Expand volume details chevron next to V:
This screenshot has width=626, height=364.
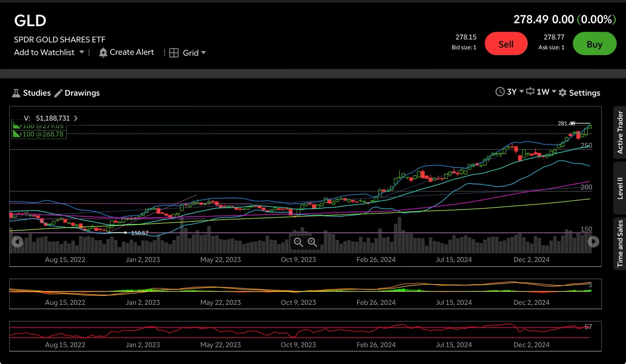click(x=76, y=118)
